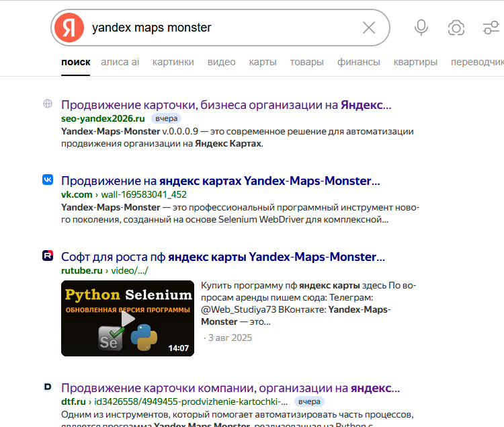Viewport: 504px width, 427px height.
Task: Open the wall-169583041_452 path link
Action: click(144, 194)
